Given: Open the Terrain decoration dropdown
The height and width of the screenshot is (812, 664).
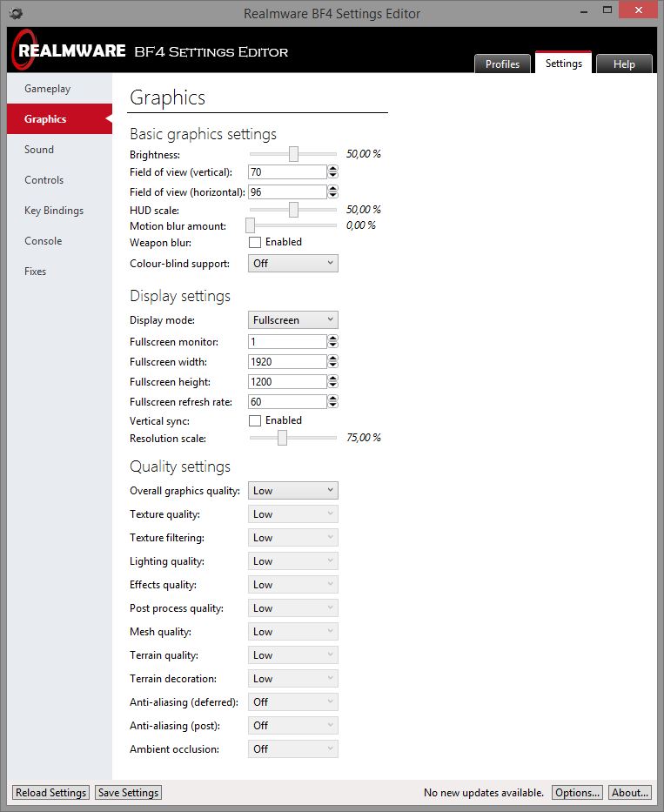Looking at the screenshot, I should 293,678.
